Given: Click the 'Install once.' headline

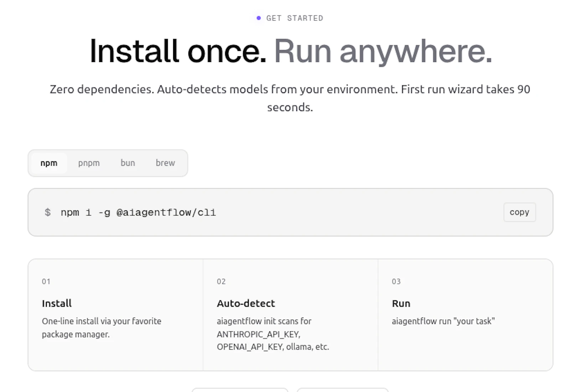Looking at the screenshot, I should point(178,51).
